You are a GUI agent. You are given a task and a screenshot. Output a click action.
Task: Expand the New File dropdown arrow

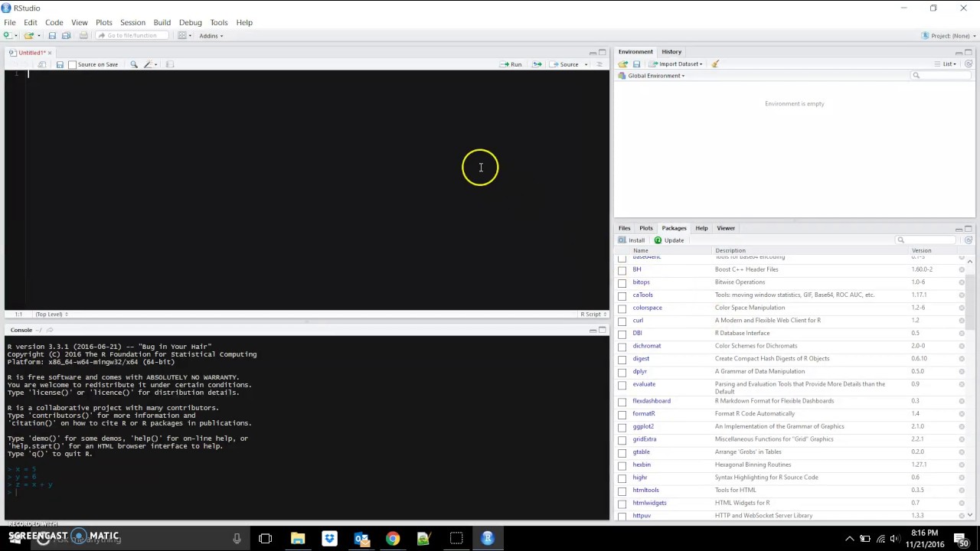[x=16, y=35]
